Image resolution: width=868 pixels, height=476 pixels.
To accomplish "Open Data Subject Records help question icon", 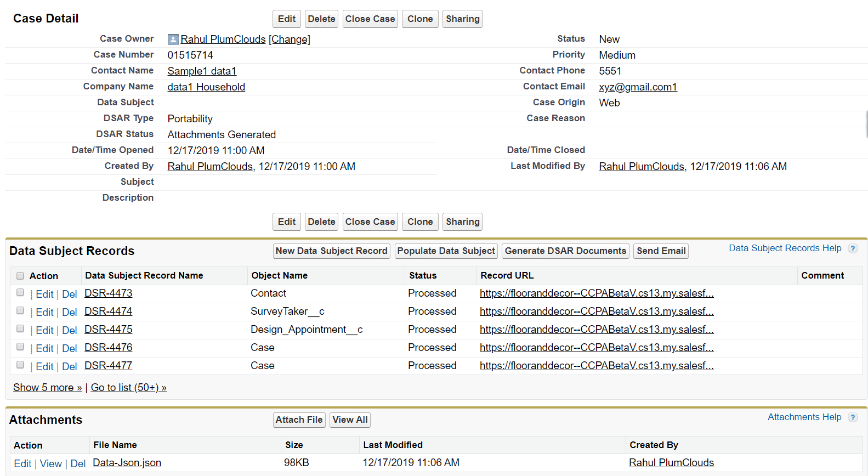I will tap(853, 248).
